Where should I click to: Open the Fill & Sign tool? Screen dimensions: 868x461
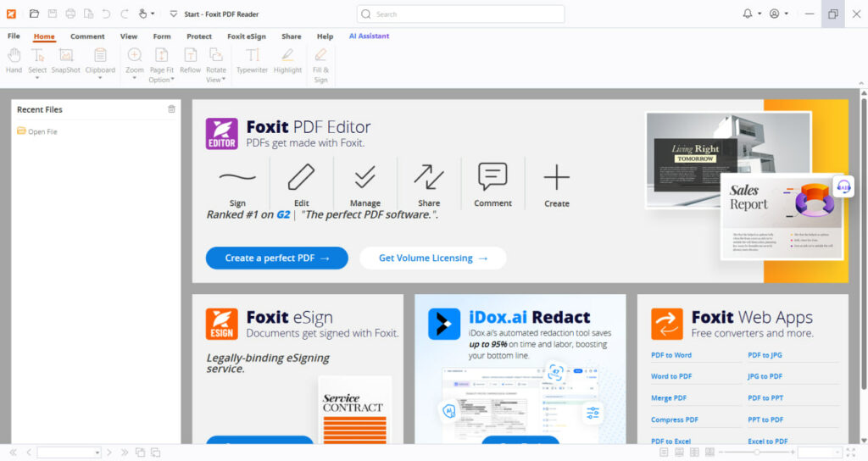coord(320,64)
